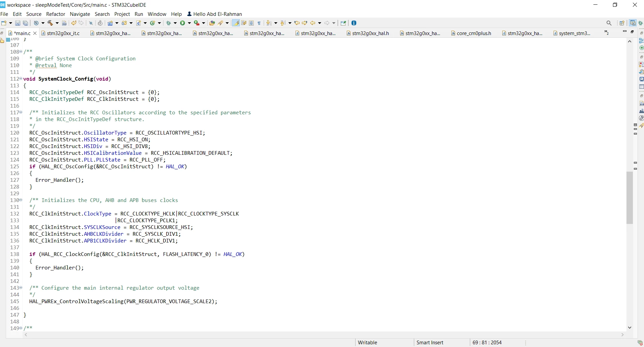Open the toolbar search magnifier icon
Image resolution: width=644 pixels, height=347 pixels.
tap(609, 23)
